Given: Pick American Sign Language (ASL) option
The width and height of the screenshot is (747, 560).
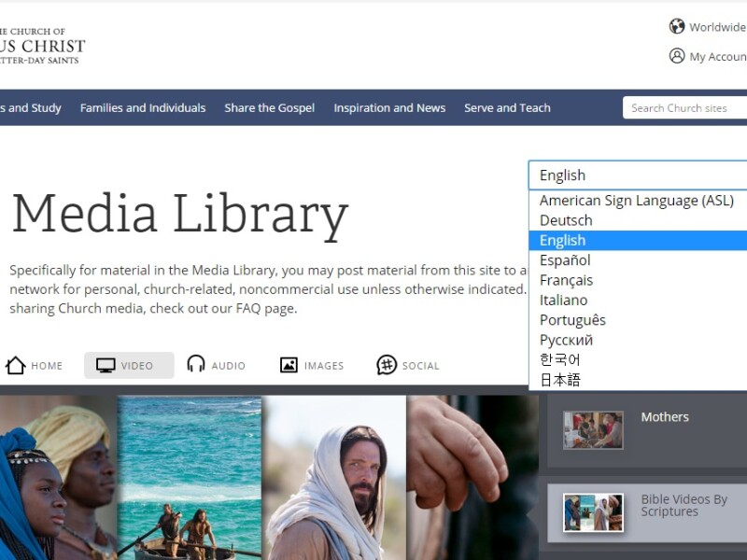Looking at the screenshot, I should pyautogui.click(x=636, y=201).
